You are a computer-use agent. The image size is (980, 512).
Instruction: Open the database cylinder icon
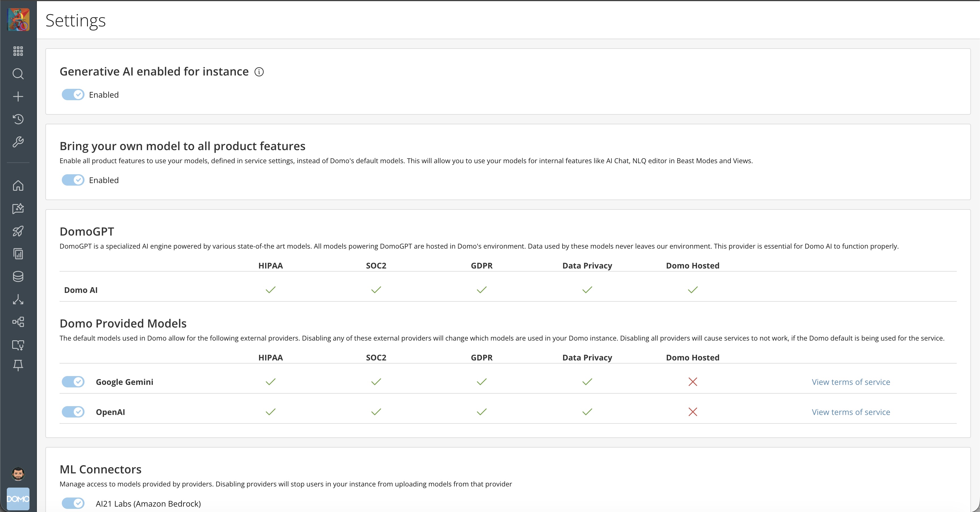coord(18,277)
